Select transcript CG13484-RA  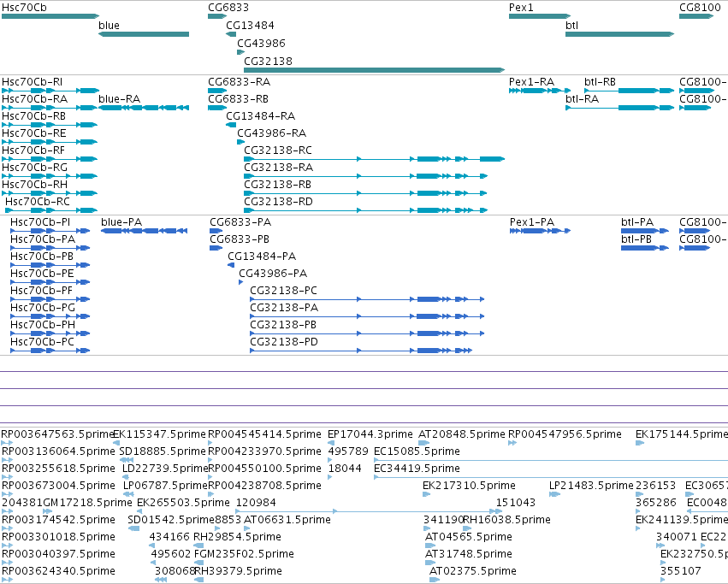click(x=260, y=116)
